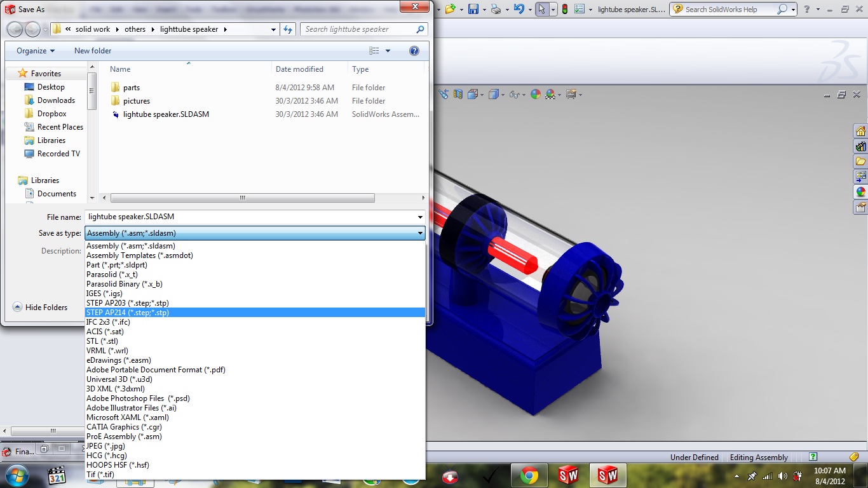Launch Google Chrome from the taskbar

(x=529, y=475)
